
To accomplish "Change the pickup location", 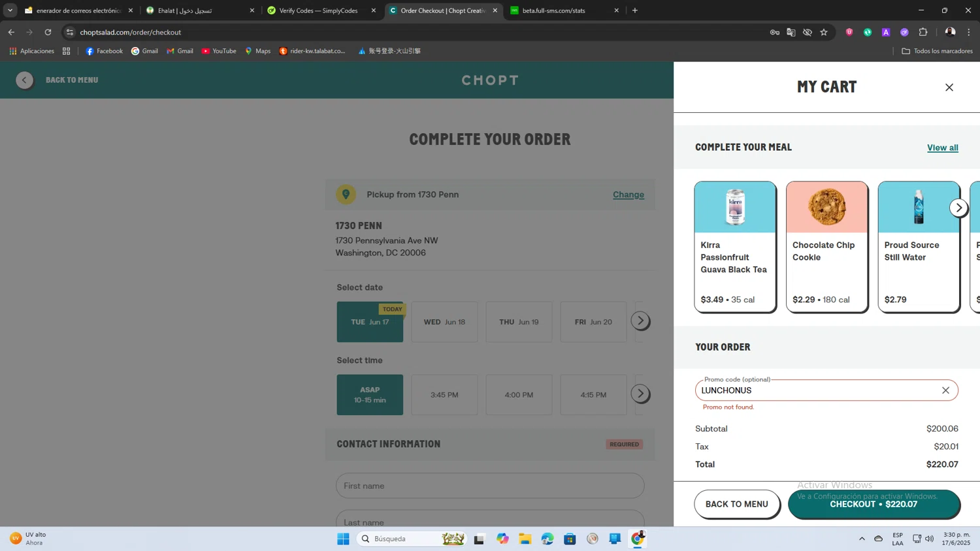I will pos(628,195).
